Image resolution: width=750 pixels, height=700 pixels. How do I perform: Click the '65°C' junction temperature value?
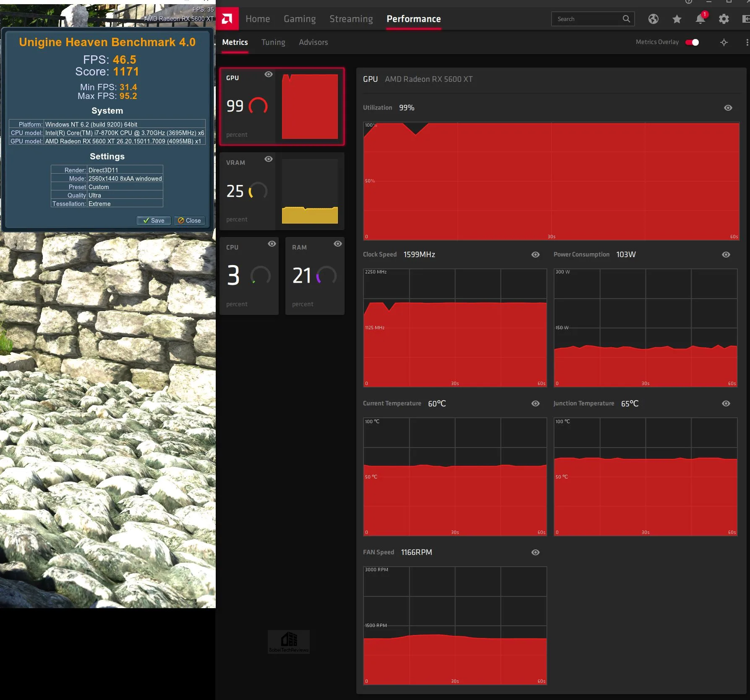630,403
